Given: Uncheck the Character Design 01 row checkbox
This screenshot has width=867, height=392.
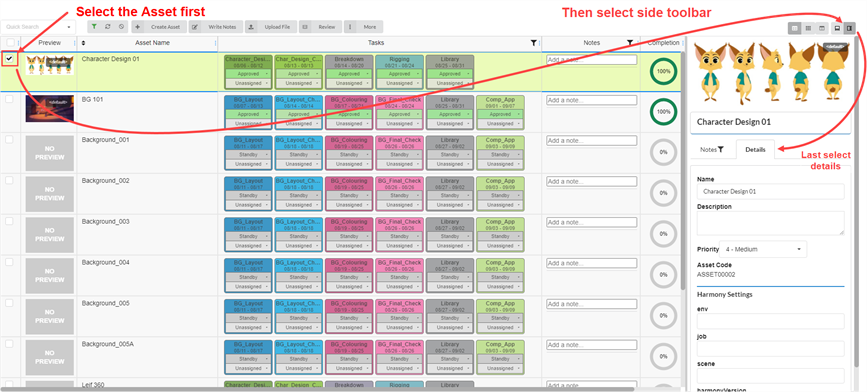Looking at the screenshot, I should pyautogui.click(x=9, y=58).
